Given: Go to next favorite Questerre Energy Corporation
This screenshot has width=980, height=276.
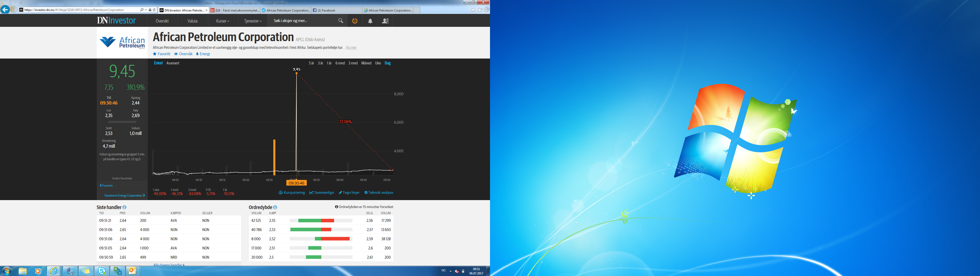Looking at the screenshot, I should (x=124, y=195).
